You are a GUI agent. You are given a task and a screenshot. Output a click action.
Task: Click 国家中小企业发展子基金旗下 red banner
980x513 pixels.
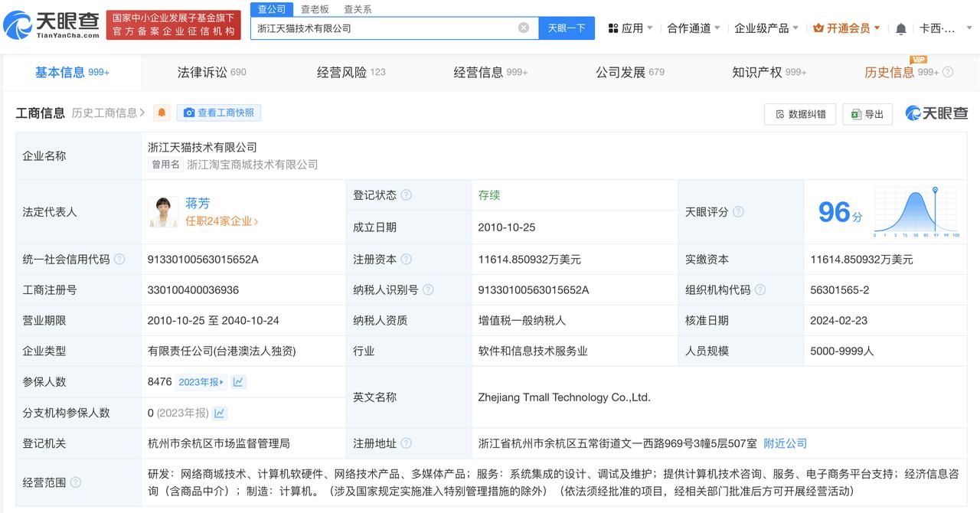pyautogui.click(x=174, y=25)
